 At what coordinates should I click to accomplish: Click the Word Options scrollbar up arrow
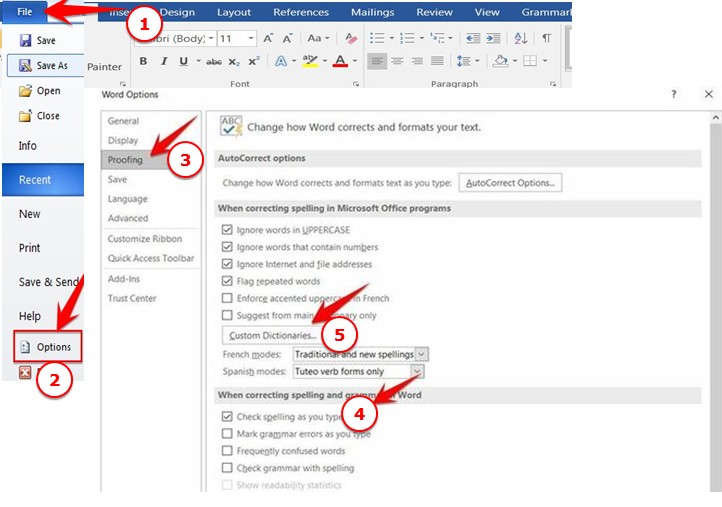[716, 117]
